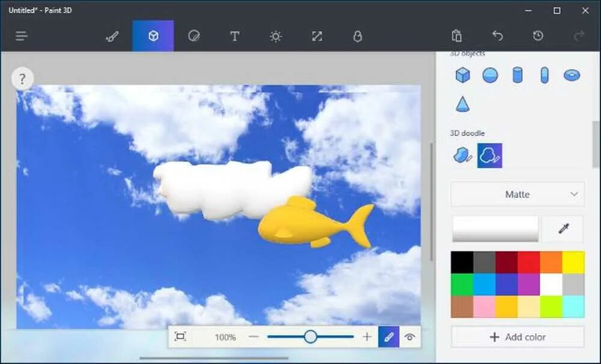Insert a 3D cube object
The height and width of the screenshot is (364, 601).
click(x=463, y=75)
